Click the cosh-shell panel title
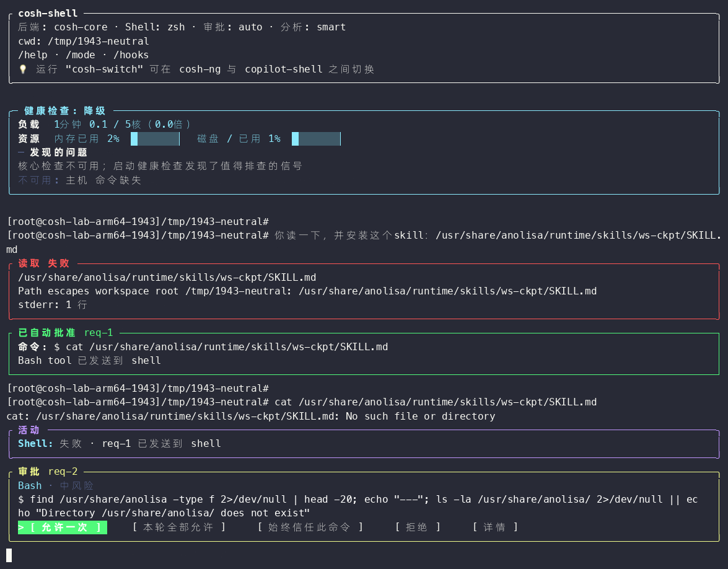The width and height of the screenshot is (728, 569). tap(48, 14)
